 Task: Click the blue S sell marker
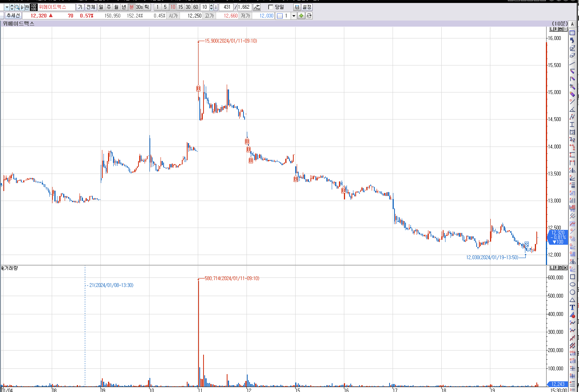(527, 245)
